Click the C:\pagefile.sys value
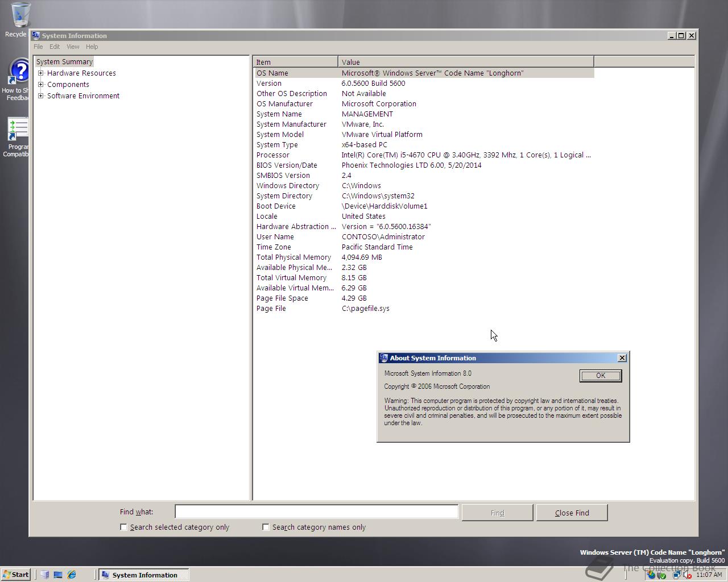This screenshot has width=728, height=582. (x=366, y=308)
